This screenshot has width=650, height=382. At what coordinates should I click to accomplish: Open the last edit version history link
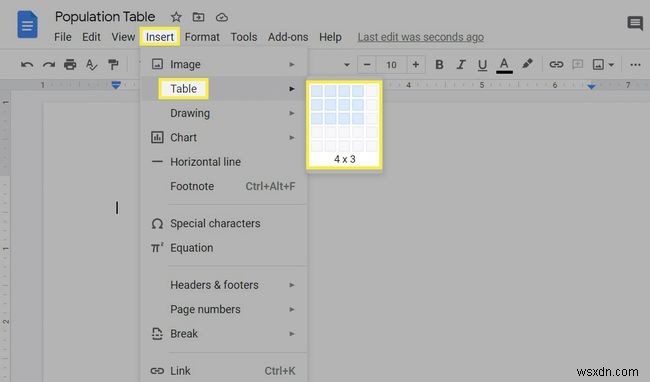pyautogui.click(x=420, y=37)
